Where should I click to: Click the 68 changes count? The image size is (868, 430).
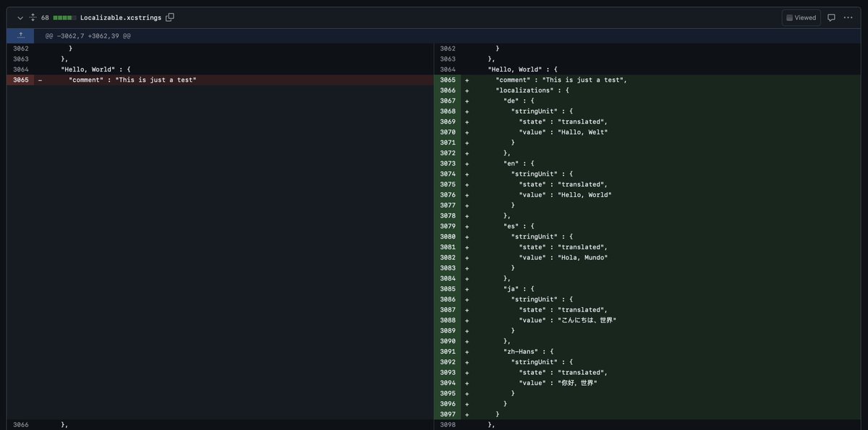tap(45, 17)
